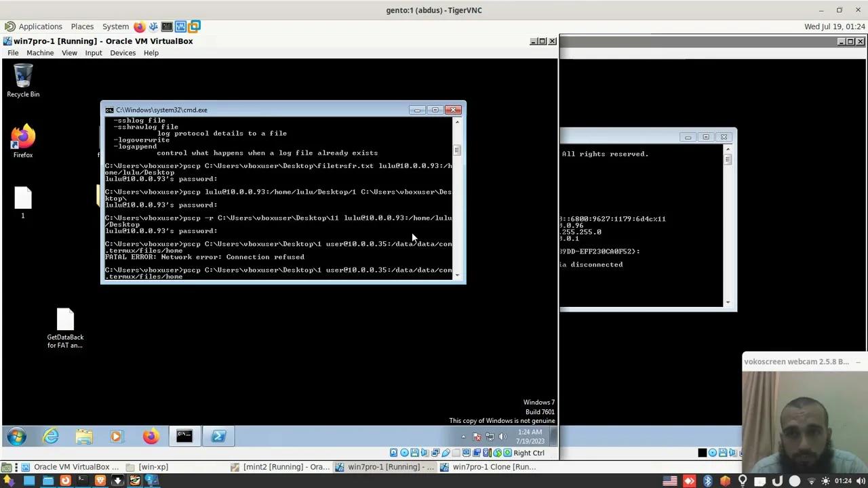Click Firefox launcher in top GNOME panel

pyautogui.click(x=139, y=26)
